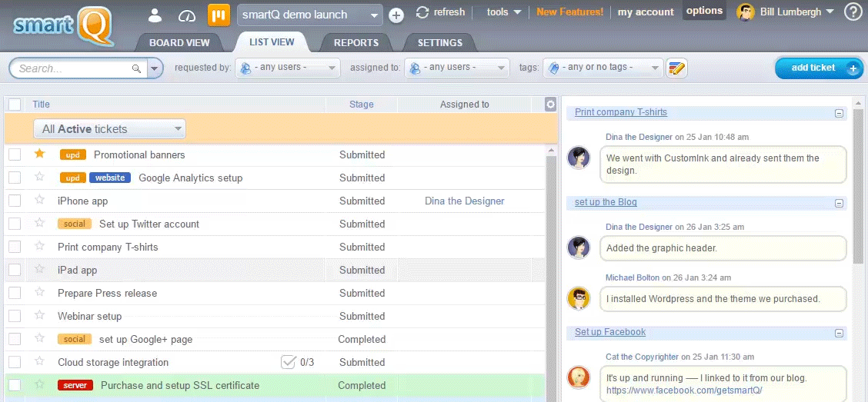This screenshot has width=868, height=402.
Task: Click into the Search input field
Action: coord(73,68)
